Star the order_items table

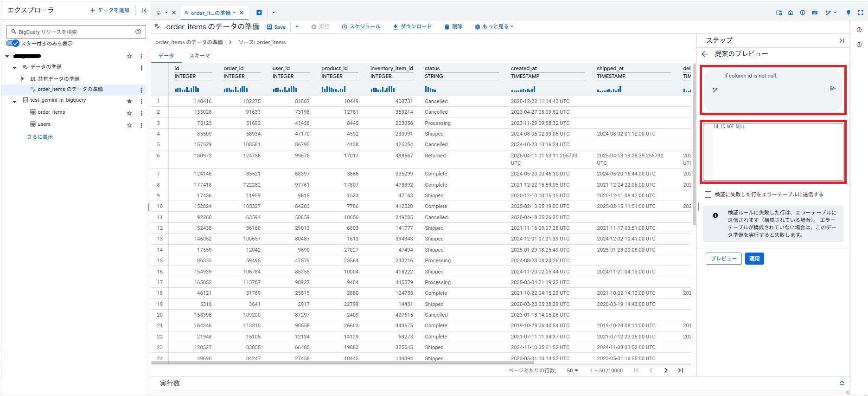[129, 113]
